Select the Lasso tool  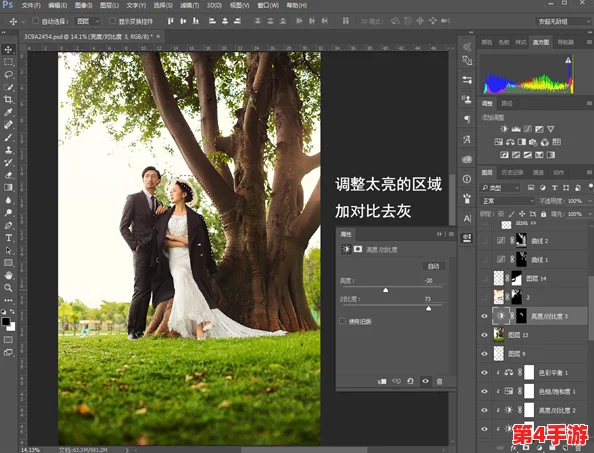pyautogui.click(x=8, y=75)
